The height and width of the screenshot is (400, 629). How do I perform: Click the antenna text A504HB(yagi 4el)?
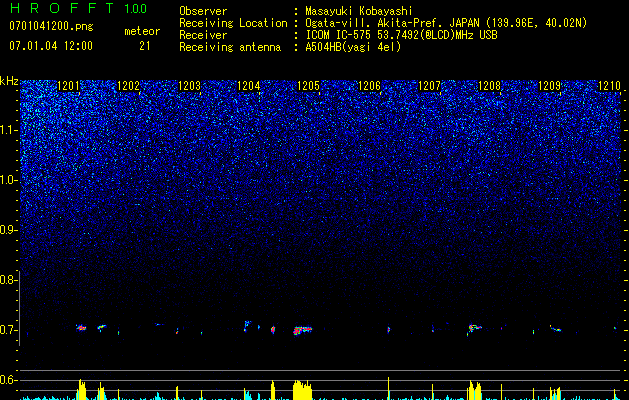coord(353,47)
